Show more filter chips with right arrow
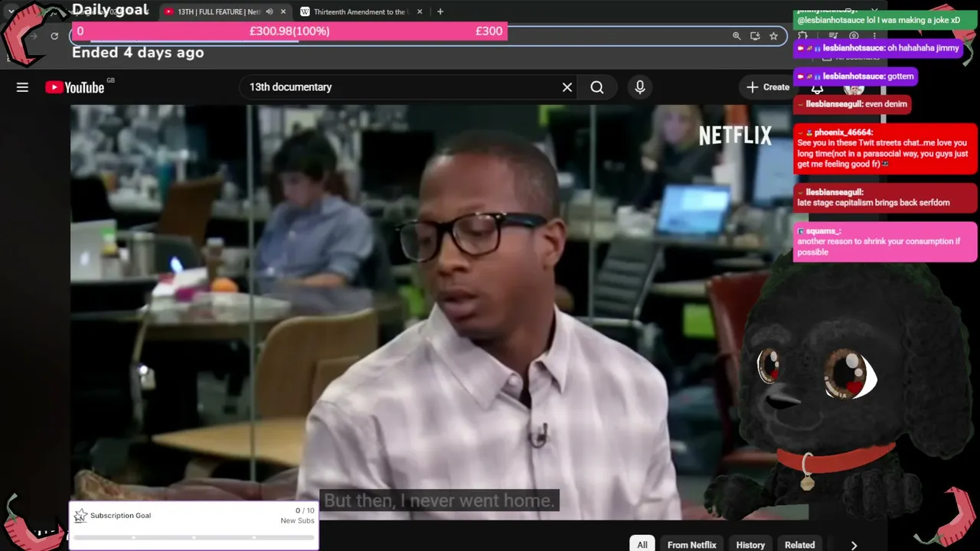Screen dimensions: 980x551 (854, 545)
